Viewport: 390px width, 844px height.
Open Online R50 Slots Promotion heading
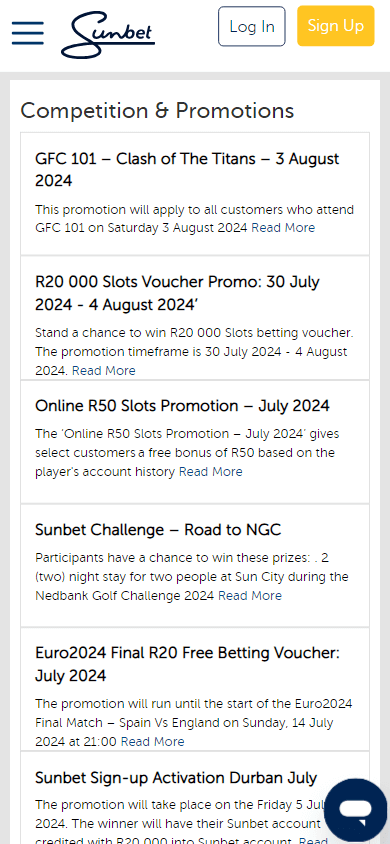click(x=182, y=406)
